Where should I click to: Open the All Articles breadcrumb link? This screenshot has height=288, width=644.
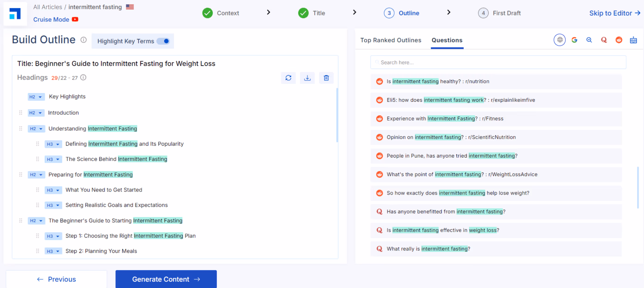coord(48,7)
